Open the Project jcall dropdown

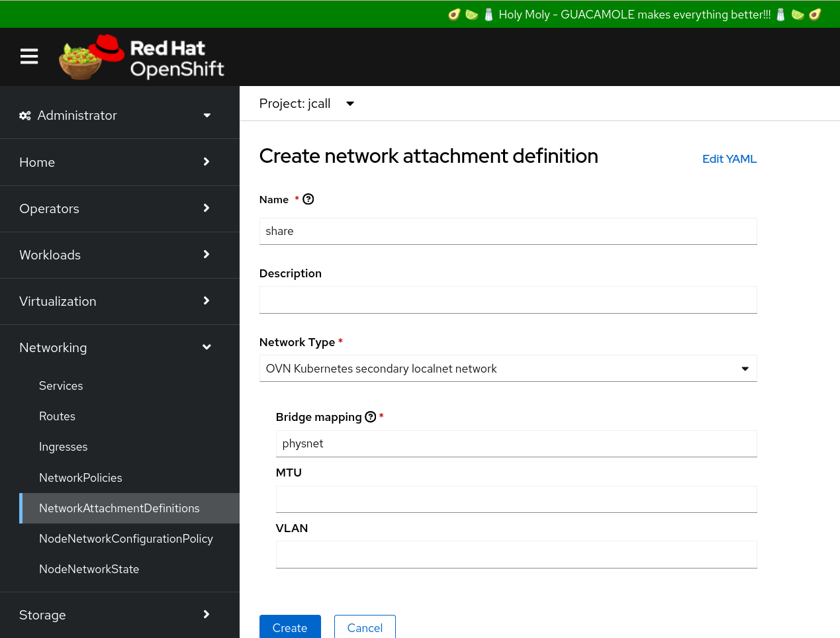click(306, 104)
